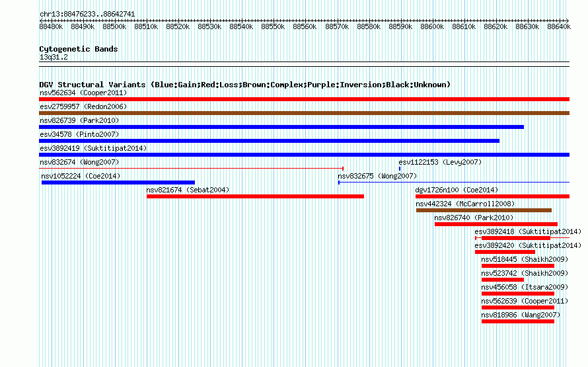Click the 88640k ruler position
Image resolution: width=588 pixels, height=367 pixels.
pos(559,26)
